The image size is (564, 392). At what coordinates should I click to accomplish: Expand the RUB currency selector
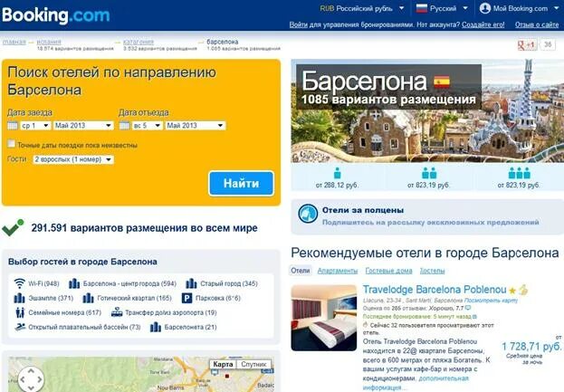tap(362, 8)
